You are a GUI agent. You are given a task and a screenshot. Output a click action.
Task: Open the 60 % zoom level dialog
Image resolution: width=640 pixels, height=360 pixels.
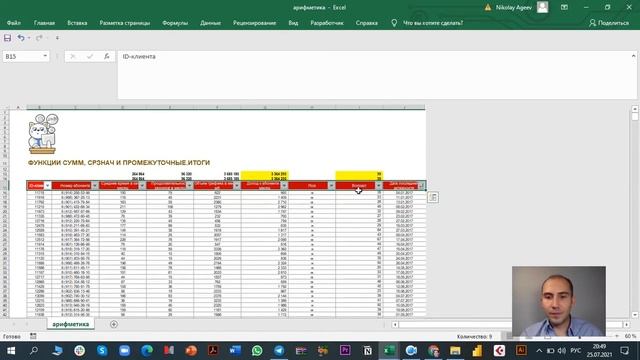[630, 336]
